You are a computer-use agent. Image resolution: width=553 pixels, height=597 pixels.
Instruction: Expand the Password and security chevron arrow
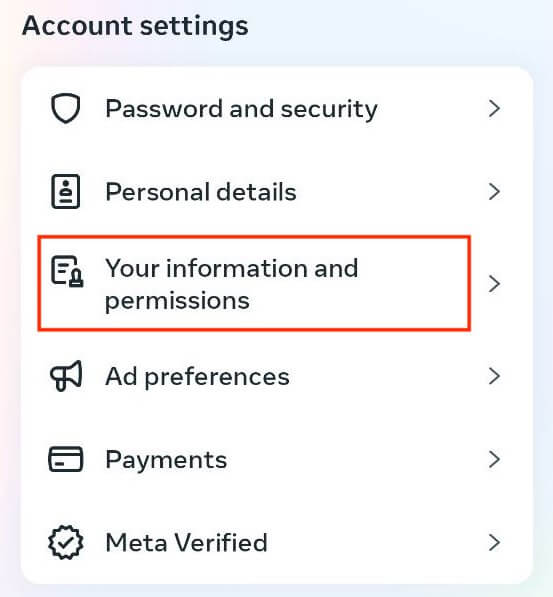(494, 109)
